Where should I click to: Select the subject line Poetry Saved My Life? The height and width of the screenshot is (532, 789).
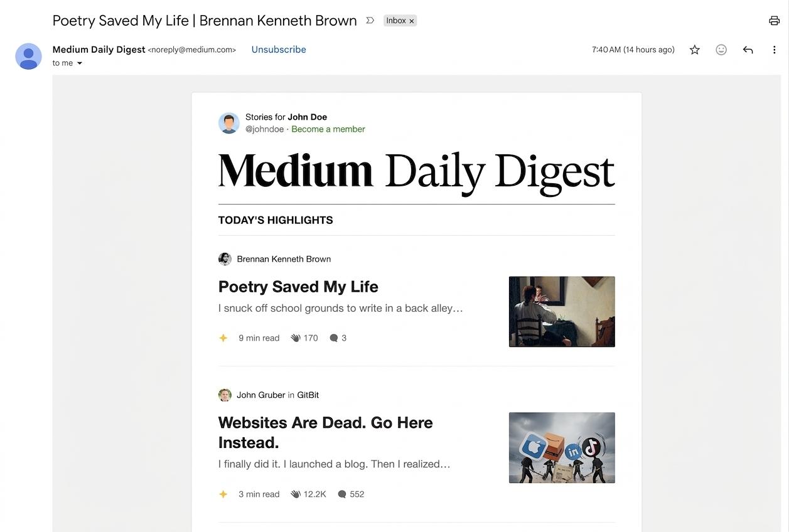pyautogui.click(x=205, y=20)
